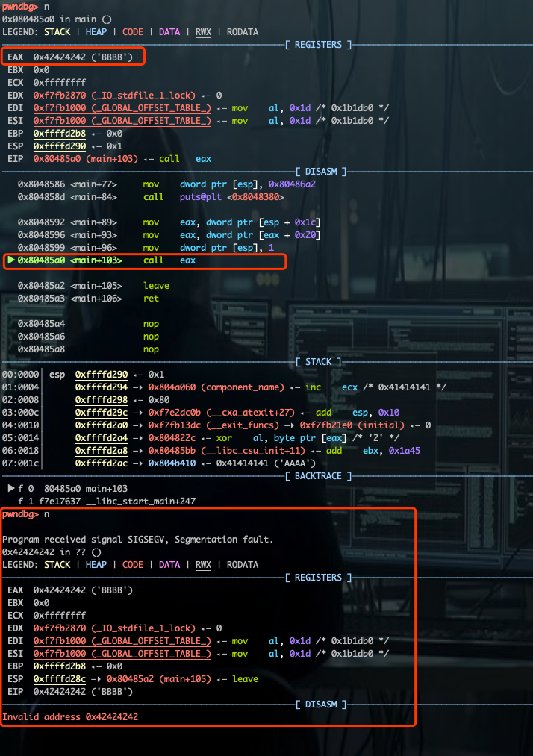This screenshot has width=533, height=756.
Task: Click 'RODATA' in the top LEGEND line
Action: [243, 32]
